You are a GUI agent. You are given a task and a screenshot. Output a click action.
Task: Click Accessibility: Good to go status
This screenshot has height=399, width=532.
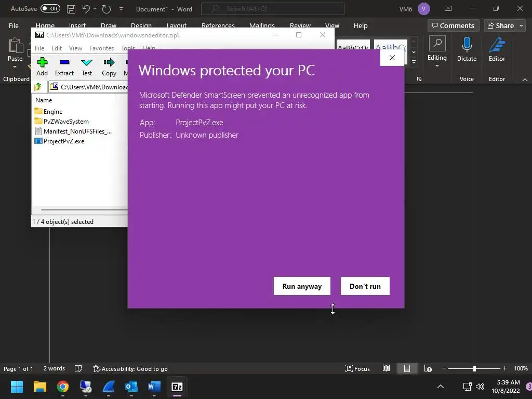pos(130,369)
